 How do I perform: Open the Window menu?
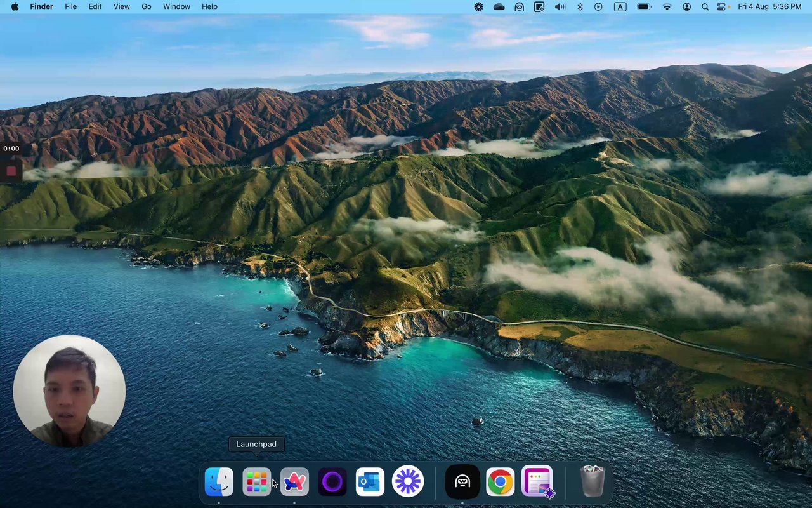pos(176,6)
